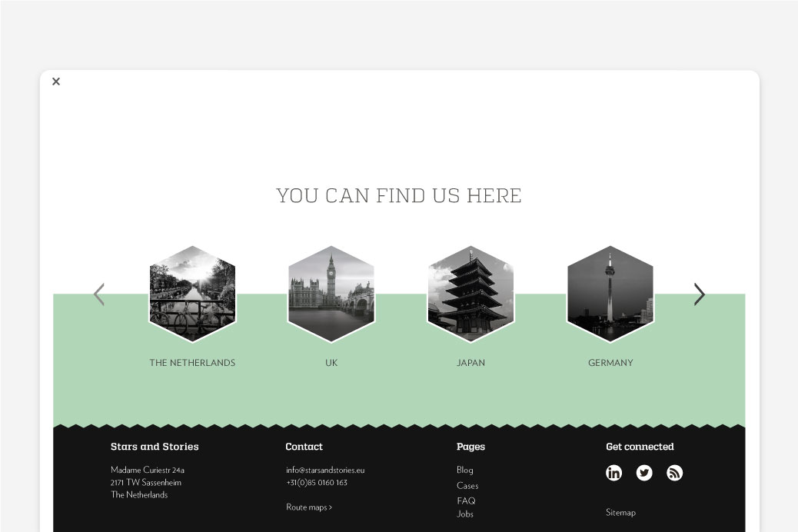Open the FAQ page link
This screenshot has height=532, width=798.
[466, 500]
